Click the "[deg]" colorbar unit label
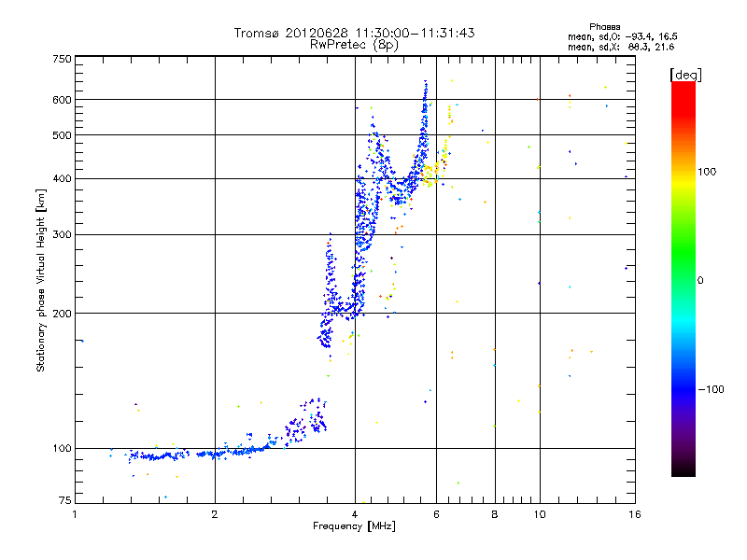The height and width of the screenshot is (560, 747). coord(685,75)
